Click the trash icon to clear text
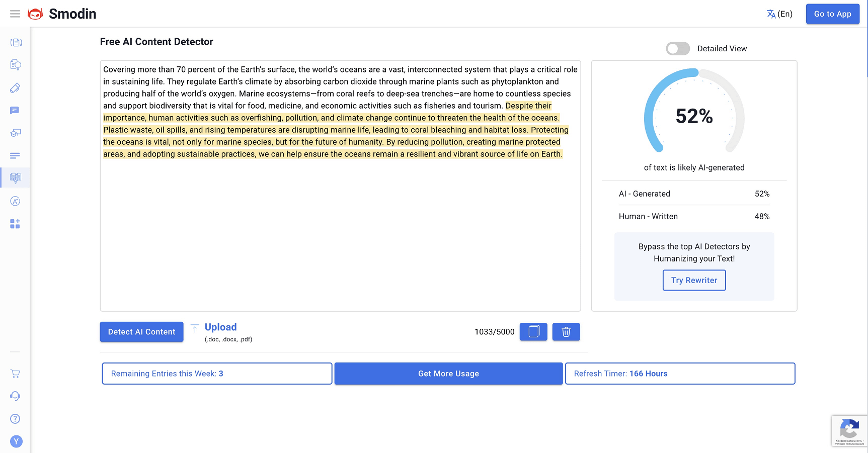 566,332
